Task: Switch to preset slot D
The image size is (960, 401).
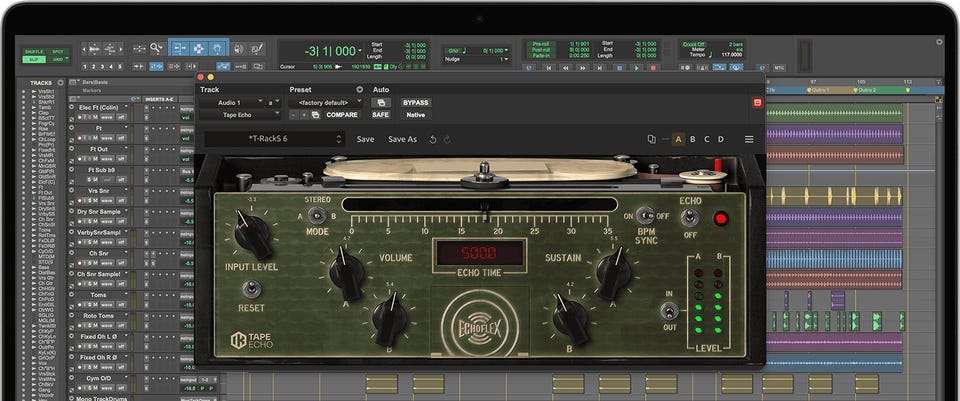Action: click(720, 139)
